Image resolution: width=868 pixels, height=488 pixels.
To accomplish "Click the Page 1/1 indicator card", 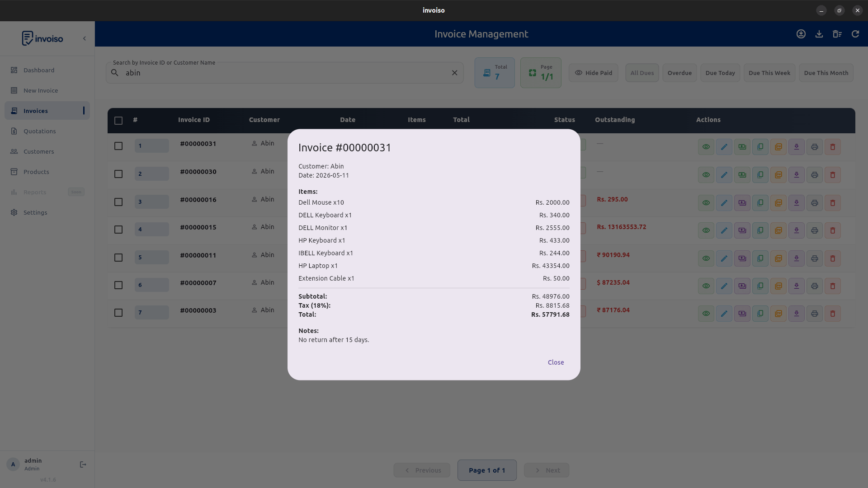I will pyautogui.click(x=541, y=73).
